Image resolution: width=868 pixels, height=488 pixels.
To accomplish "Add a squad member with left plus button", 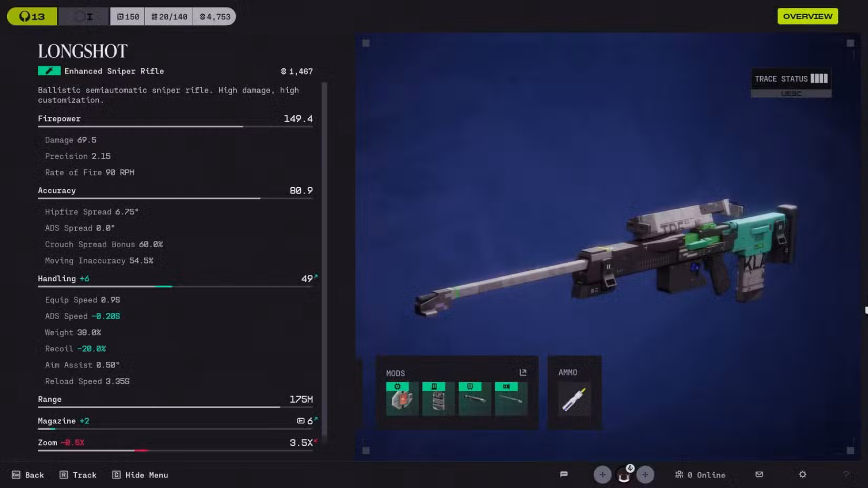I will [602, 475].
